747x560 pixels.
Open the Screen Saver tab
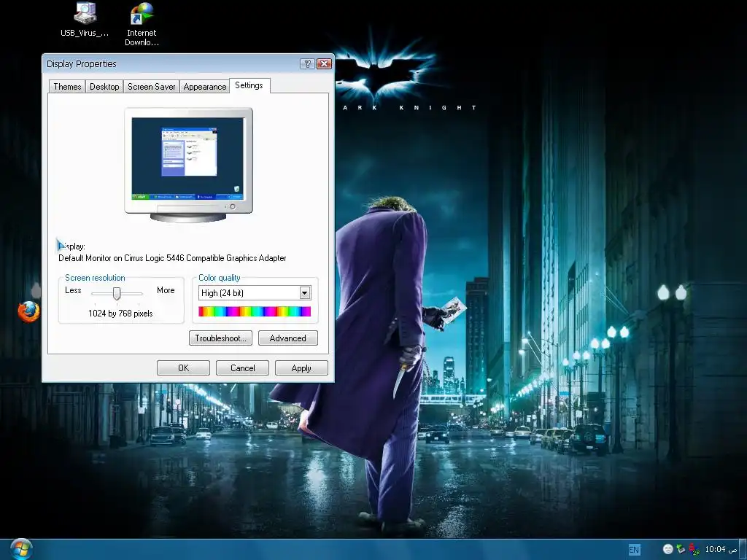152,87
